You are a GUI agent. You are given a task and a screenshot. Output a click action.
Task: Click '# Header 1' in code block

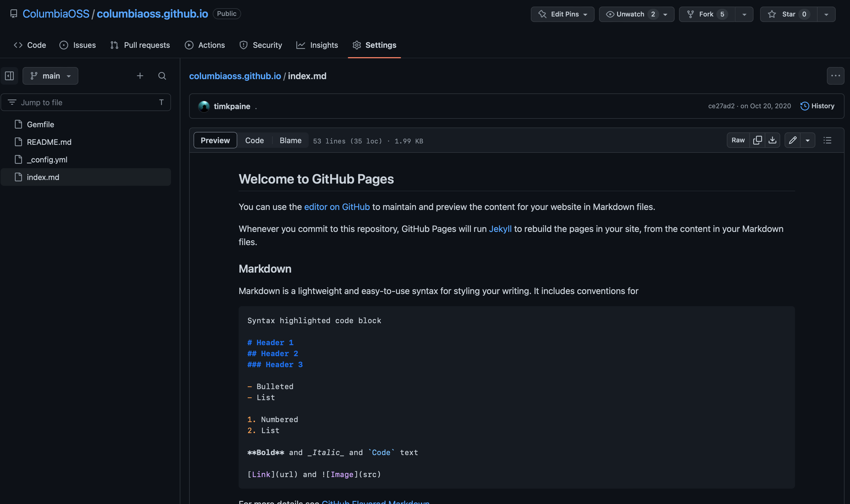point(271,342)
